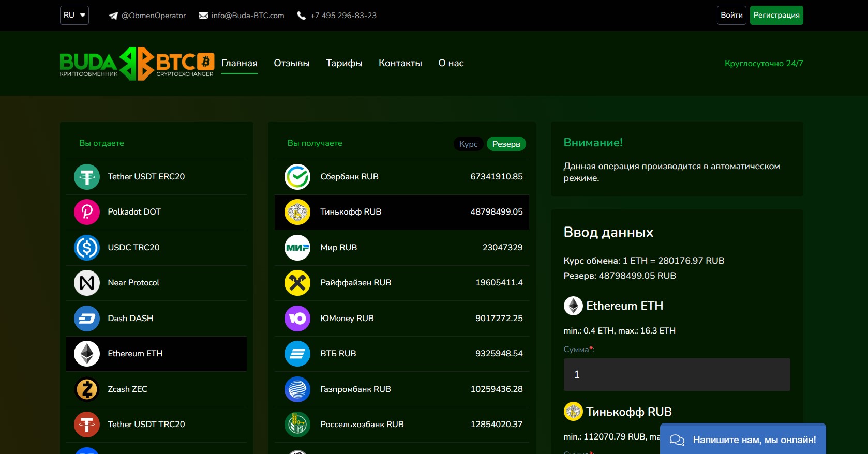Click the Buda BTC logo
Screen dimensions: 868x454
[x=137, y=64]
